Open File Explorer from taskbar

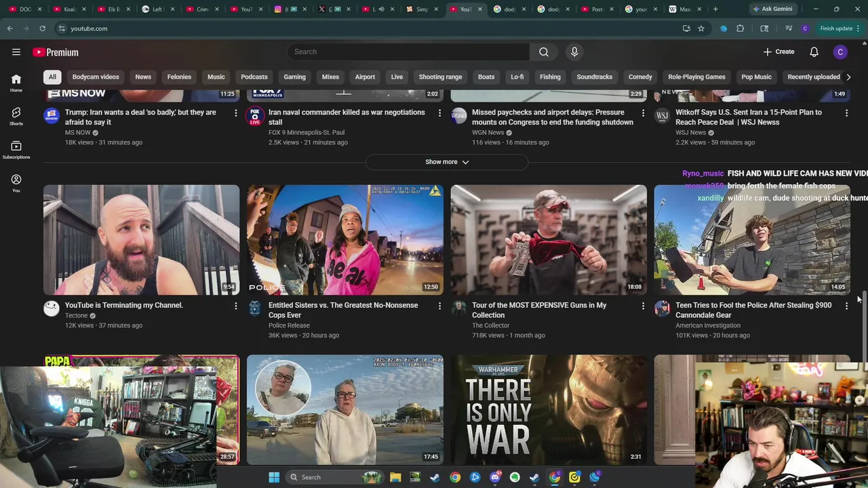click(x=395, y=477)
